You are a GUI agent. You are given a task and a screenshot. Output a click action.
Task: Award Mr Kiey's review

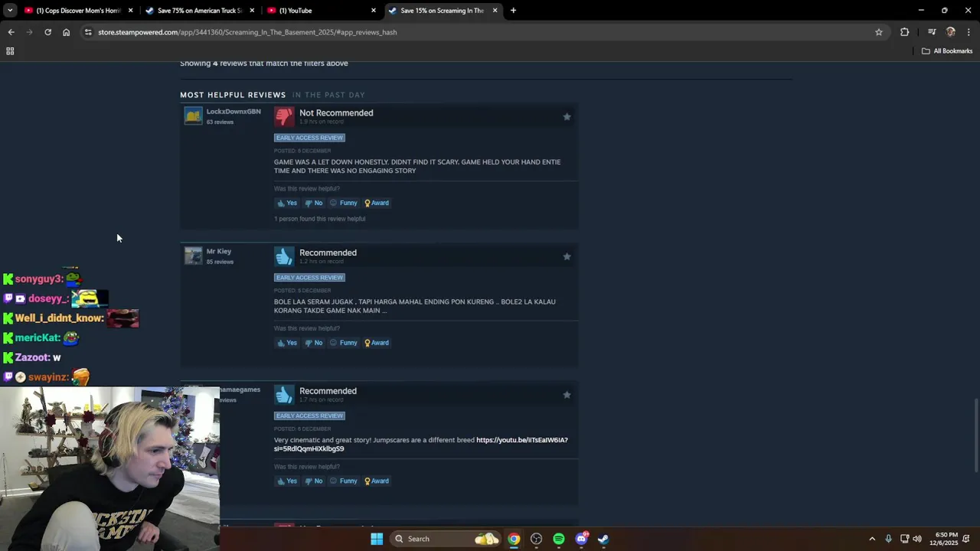tap(377, 343)
